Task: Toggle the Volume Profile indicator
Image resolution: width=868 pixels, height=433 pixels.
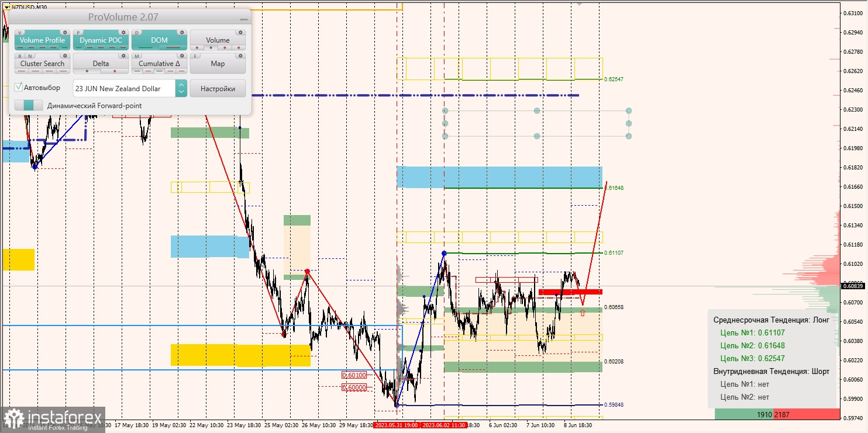Action: (42, 40)
